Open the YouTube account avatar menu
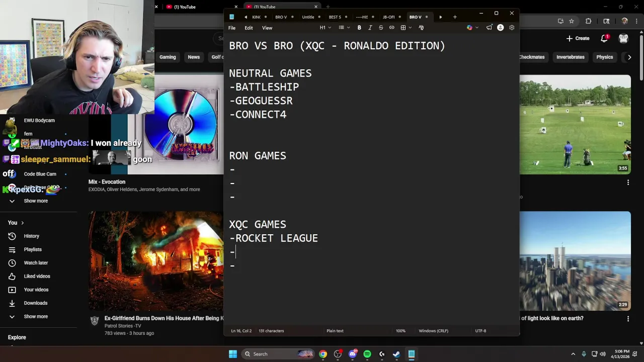 (x=623, y=38)
